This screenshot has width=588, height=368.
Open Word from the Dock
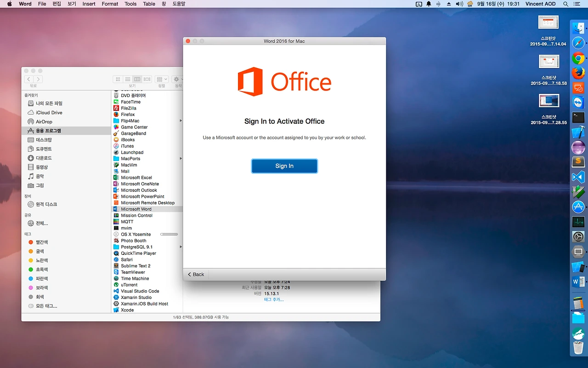click(578, 282)
